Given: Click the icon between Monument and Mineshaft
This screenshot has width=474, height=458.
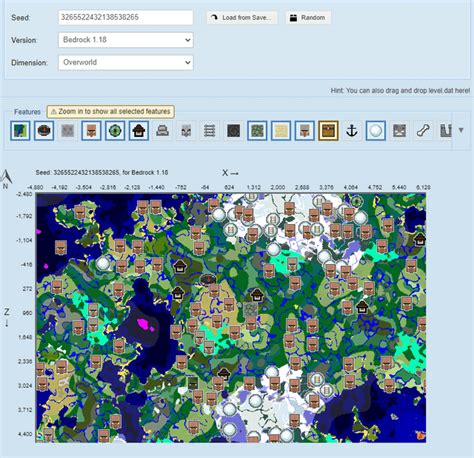Looking at the screenshot, I should (186, 130).
